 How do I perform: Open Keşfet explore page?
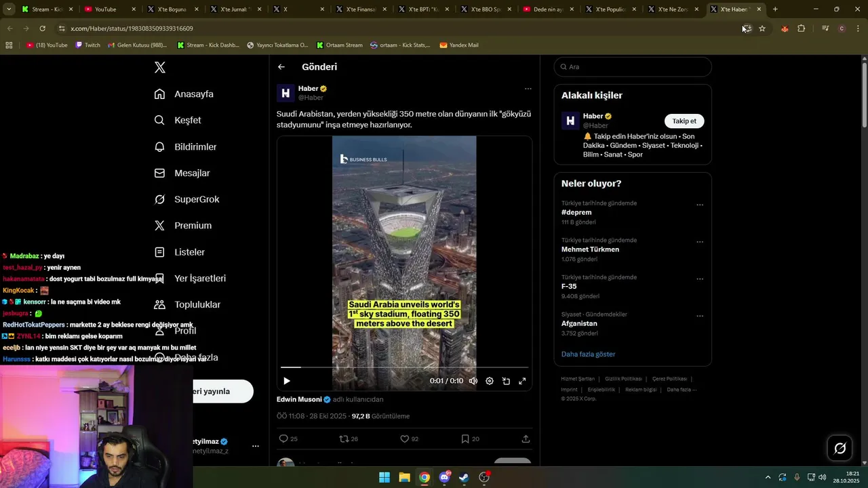[x=178, y=120]
